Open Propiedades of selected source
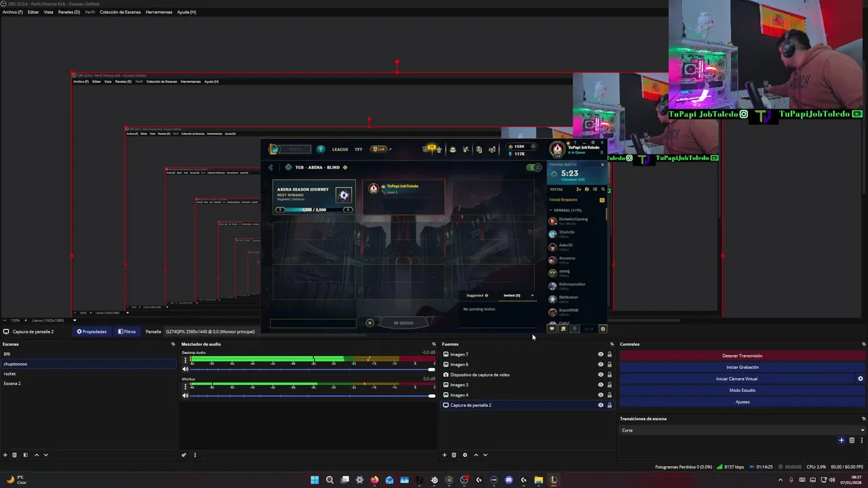Screen dimensions: 868x488 tap(92, 331)
